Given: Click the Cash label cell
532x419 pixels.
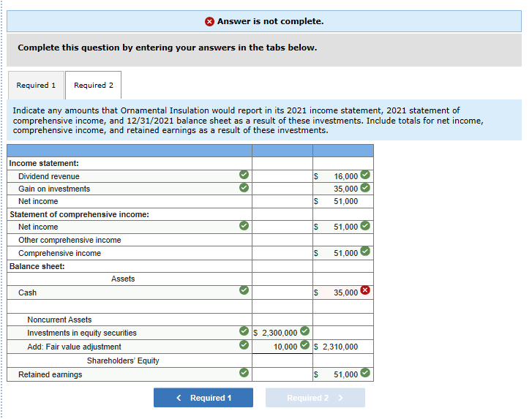Looking at the screenshot, I should pyautogui.click(x=130, y=292).
